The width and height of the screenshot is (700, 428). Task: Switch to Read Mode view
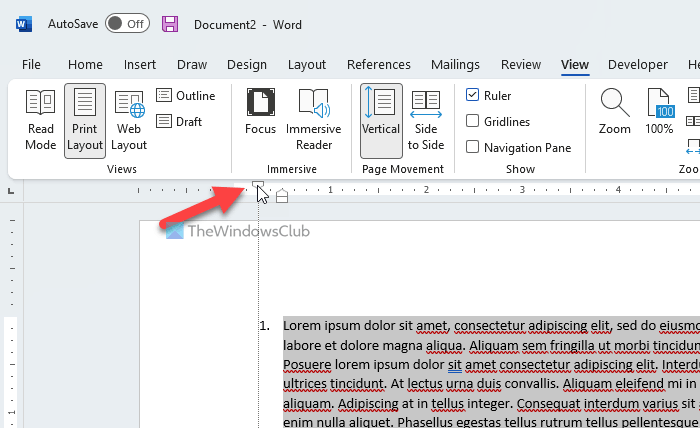(41, 119)
